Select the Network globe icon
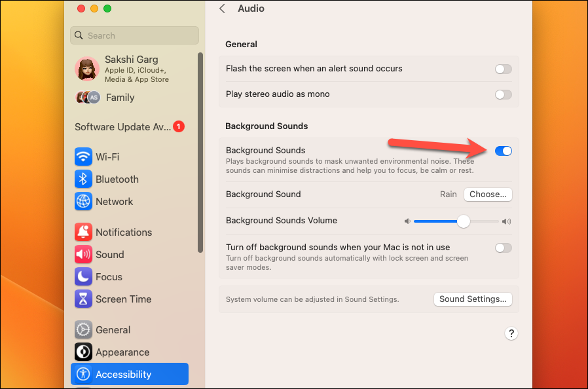Screen dimensions: 588x389 (83, 202)
